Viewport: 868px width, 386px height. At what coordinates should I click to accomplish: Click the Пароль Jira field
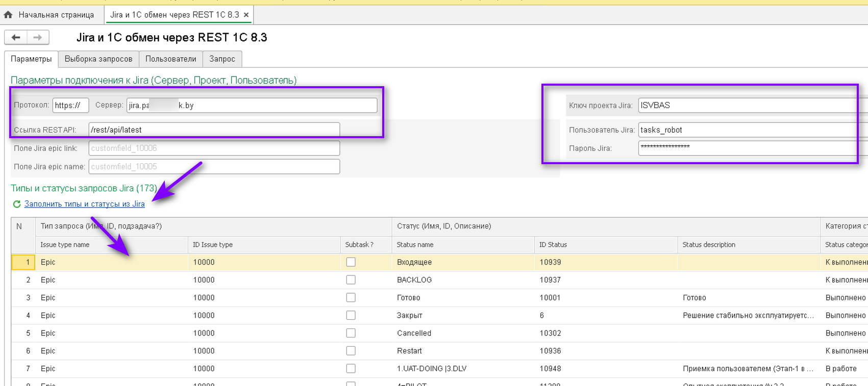pos(753,148)
